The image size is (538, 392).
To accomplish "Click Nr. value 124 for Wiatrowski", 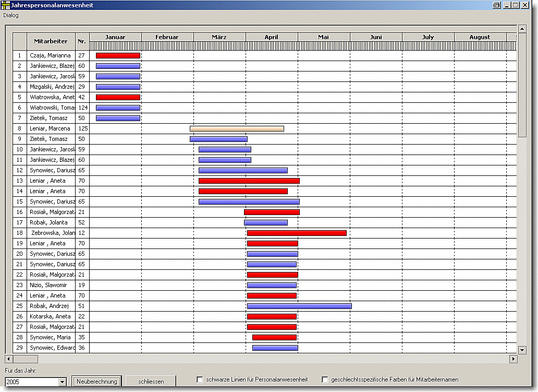I will 82,108.
